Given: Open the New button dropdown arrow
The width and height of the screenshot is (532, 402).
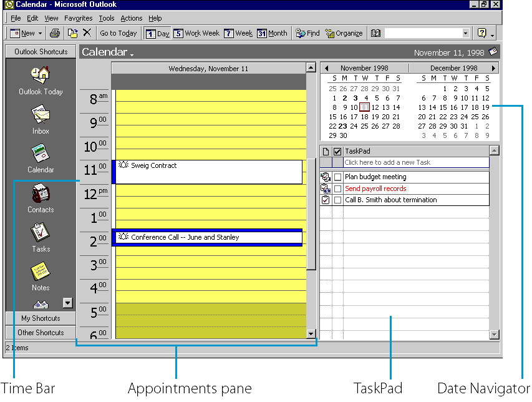Looking at the screenshot, I should 40,33.
